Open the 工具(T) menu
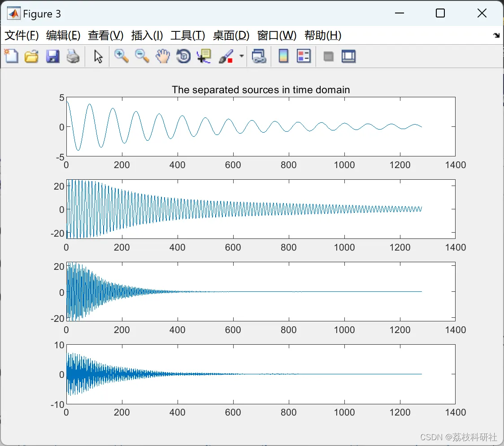 [188, 35]
